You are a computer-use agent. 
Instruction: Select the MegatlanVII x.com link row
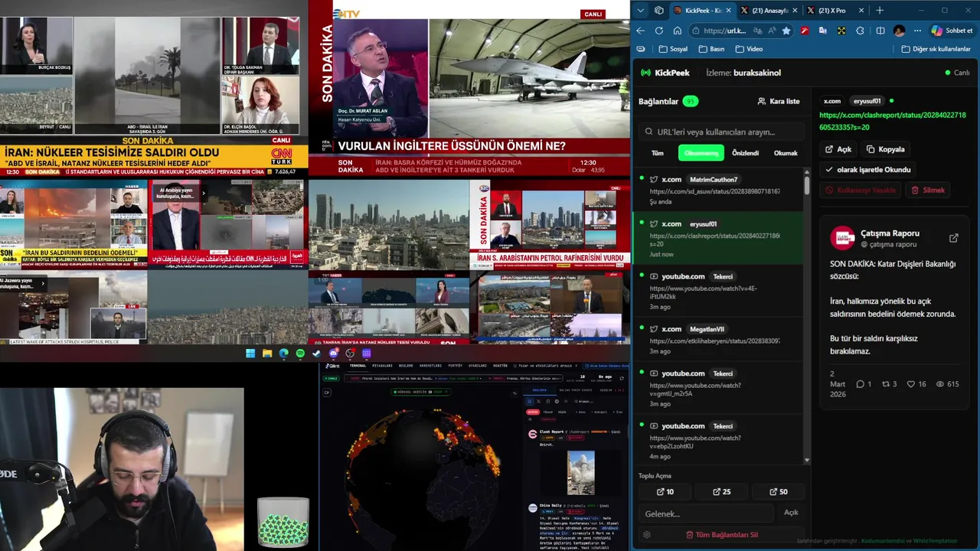718,339
